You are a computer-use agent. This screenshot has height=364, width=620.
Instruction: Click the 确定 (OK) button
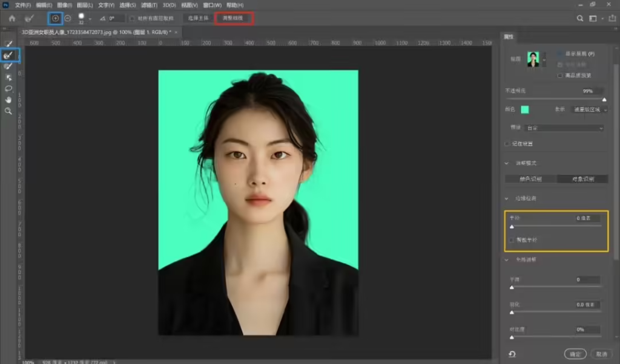[x=575, y=354]
